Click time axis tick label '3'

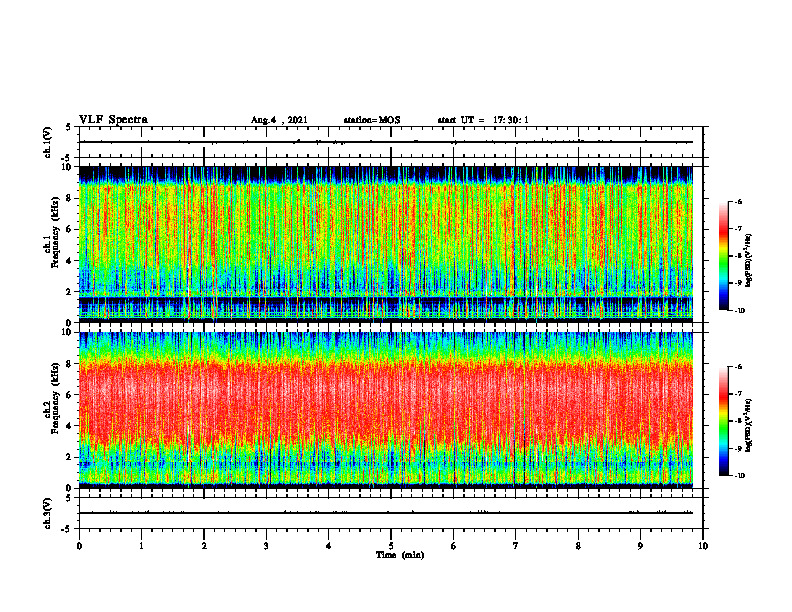(266, 546)
